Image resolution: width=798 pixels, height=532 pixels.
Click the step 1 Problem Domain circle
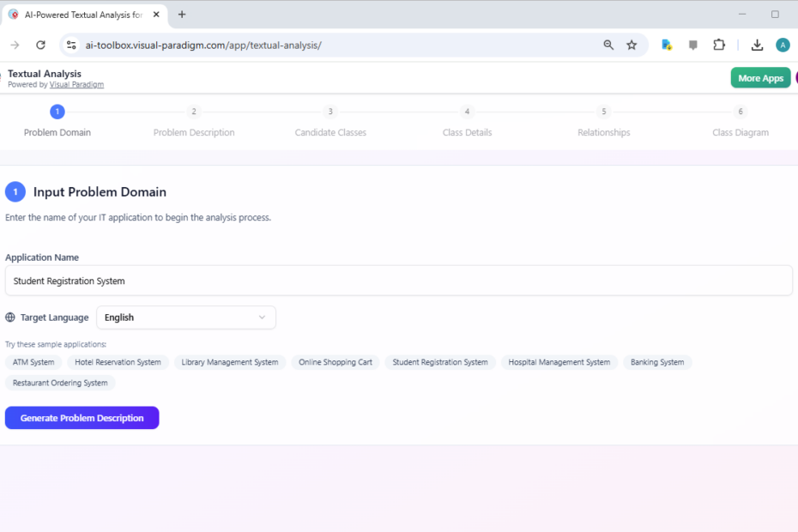point(57,111)
